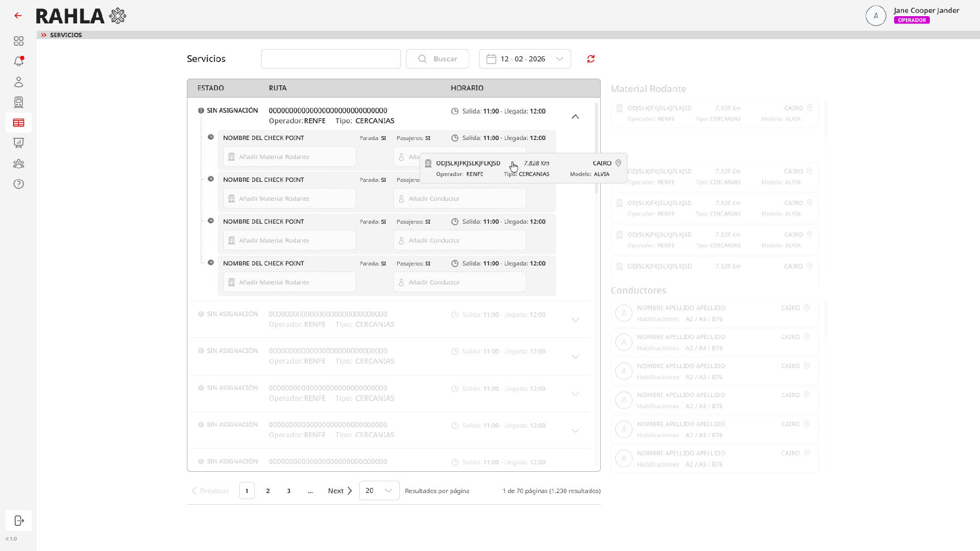Select page 2 in pagination
Screen dimensions: 980x551
pos(268,491)
